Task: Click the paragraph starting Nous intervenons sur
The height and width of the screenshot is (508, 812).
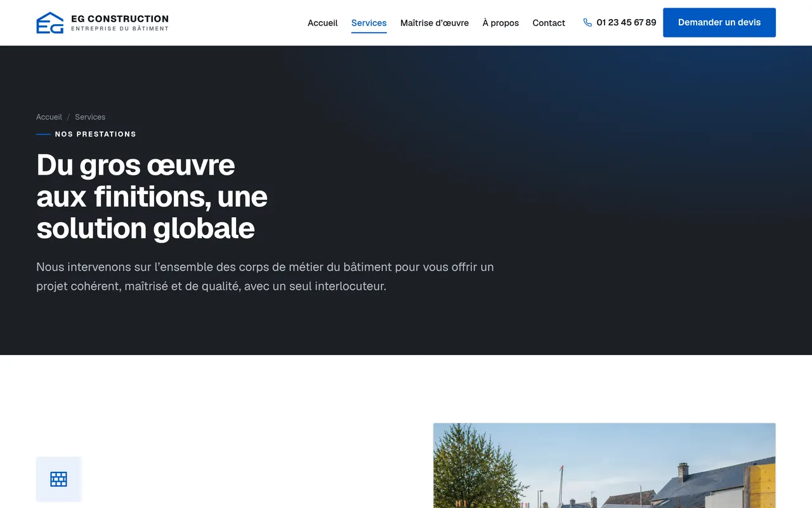Action: [265, 276]
